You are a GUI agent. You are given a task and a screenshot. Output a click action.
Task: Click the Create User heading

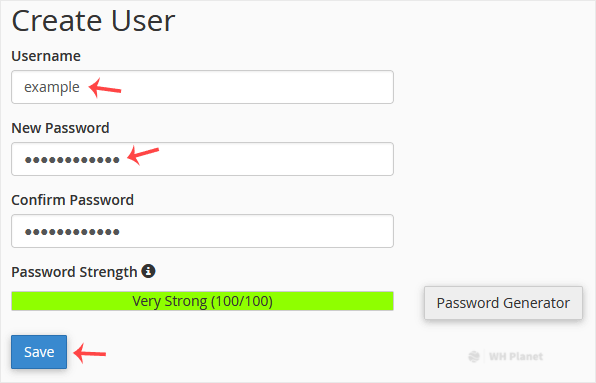coord(94,21)
